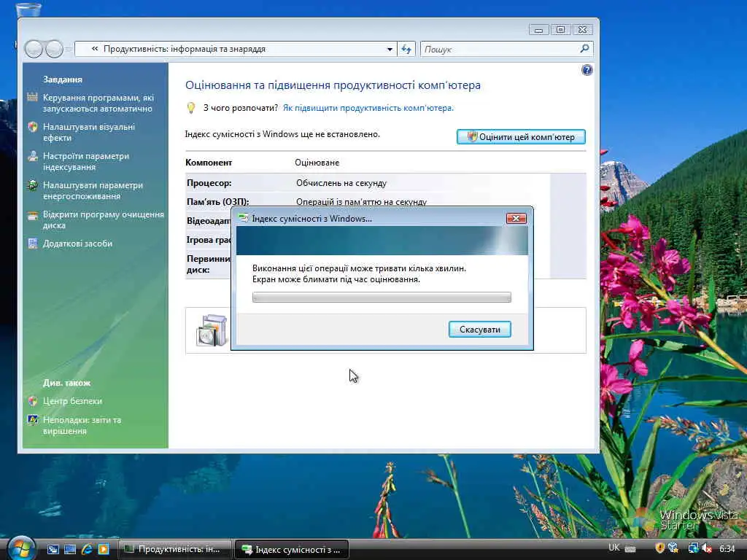
Task: Maximize the Продуктивність window
Action: click(x=561, y=29)
